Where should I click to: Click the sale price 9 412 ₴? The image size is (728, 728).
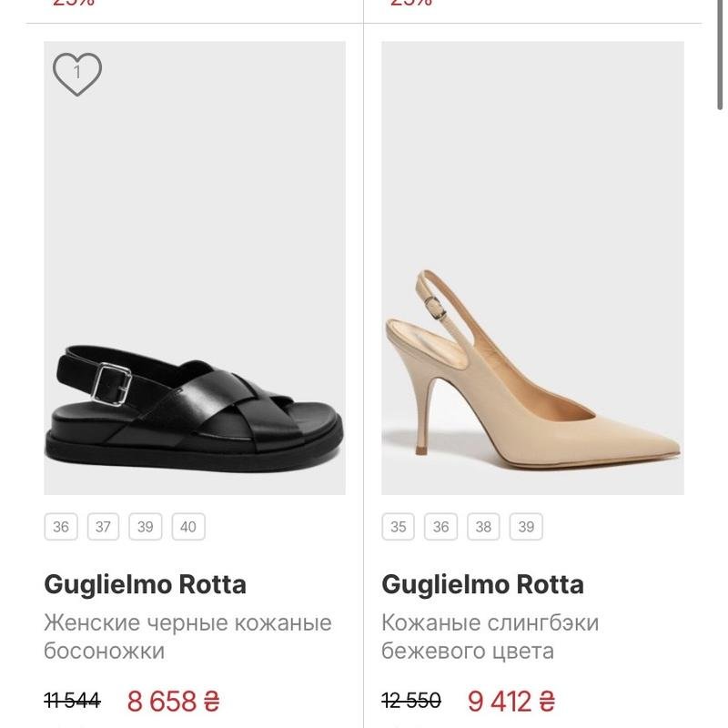tap(511, 702)
